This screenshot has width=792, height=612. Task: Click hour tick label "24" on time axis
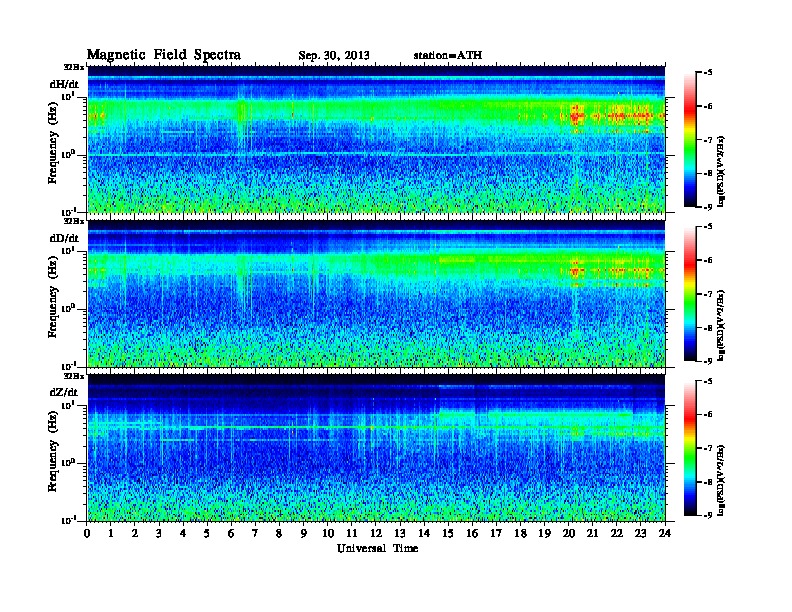tap(665, 533)
